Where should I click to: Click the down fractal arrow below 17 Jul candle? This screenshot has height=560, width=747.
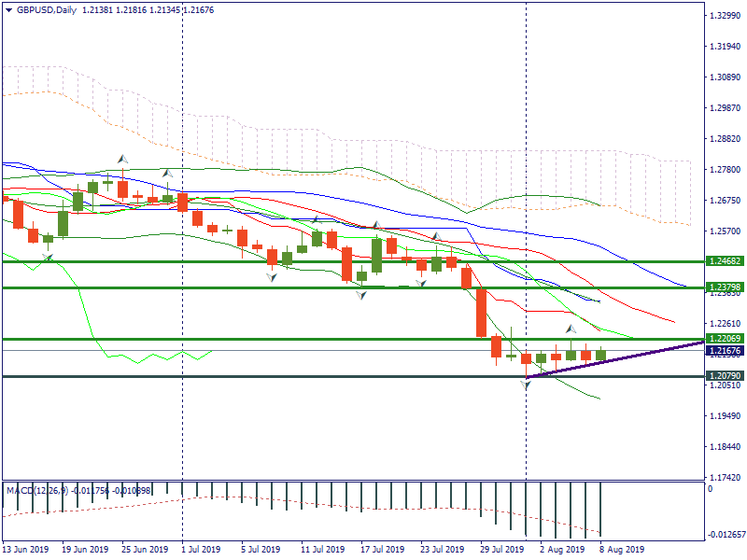click(360, 293)
